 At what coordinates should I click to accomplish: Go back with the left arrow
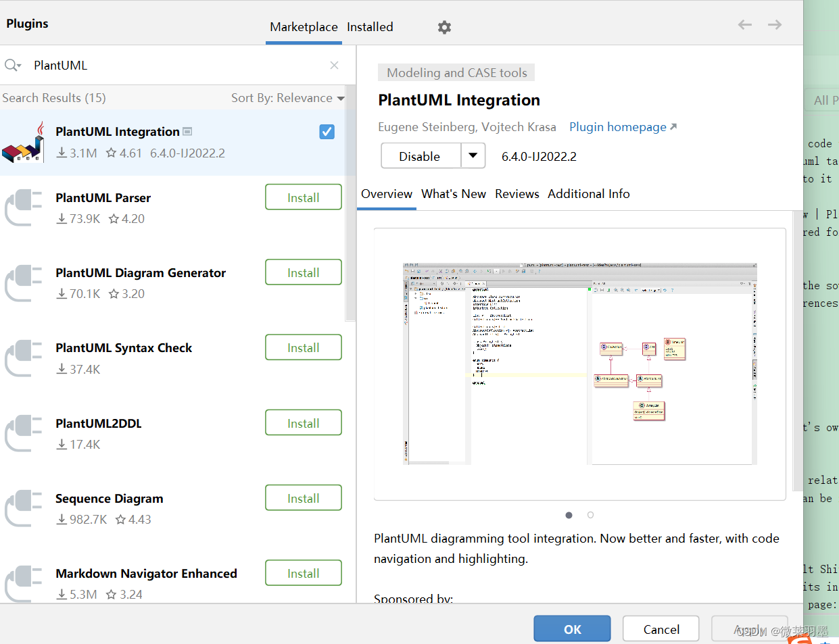(745, 25)
